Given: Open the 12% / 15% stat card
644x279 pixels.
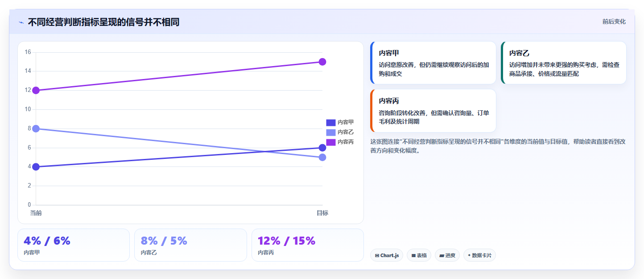Looking at the screenshot, I should pyautogui.click(x=308, y=245).
